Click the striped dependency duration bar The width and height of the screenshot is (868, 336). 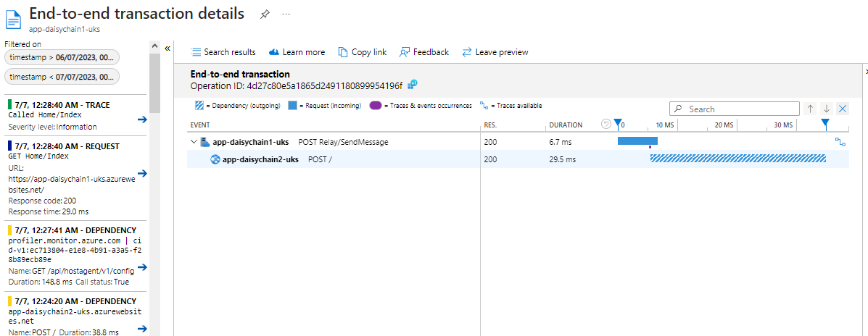pos(738,159)
